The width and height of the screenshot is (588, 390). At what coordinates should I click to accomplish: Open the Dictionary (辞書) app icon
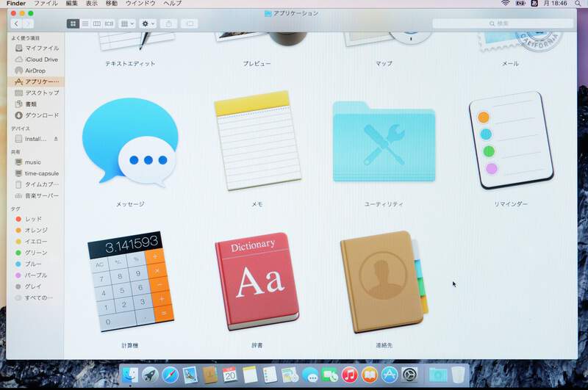[x=257, y=281]
